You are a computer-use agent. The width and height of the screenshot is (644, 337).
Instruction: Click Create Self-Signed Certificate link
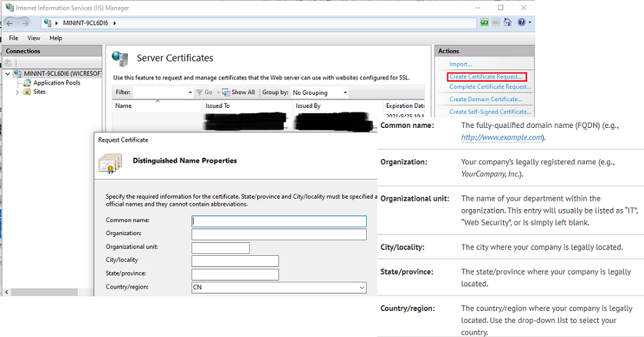(x=490, y=112)
